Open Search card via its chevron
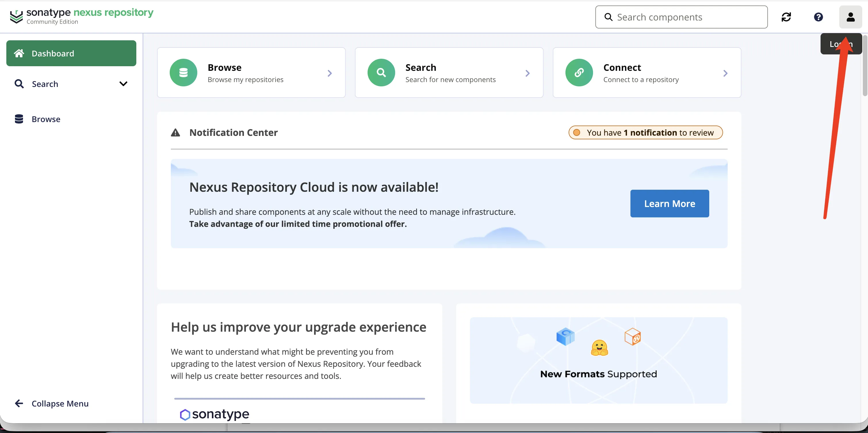Viewport: 868px width, 433px height. click(527, 73)
